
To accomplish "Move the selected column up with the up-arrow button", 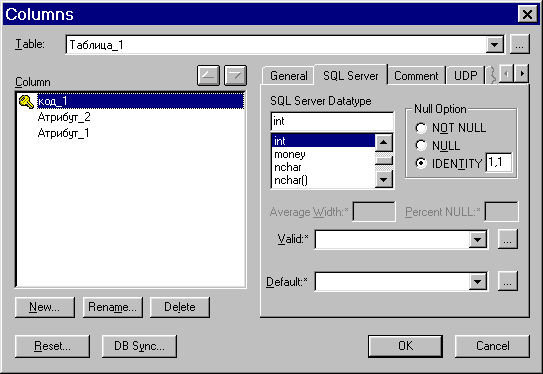I will tap(208, 75).
